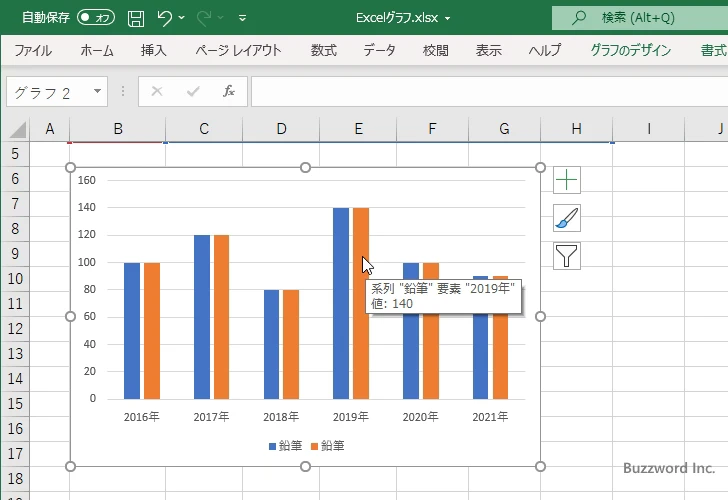Select column G header
728x500 pixels.
point(505,129)
